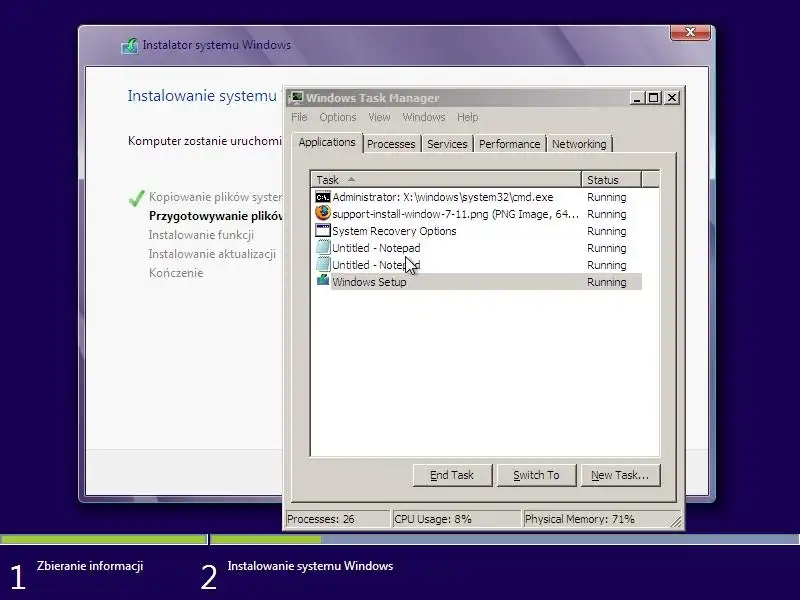Open the File menu

[x=299, y=117]
